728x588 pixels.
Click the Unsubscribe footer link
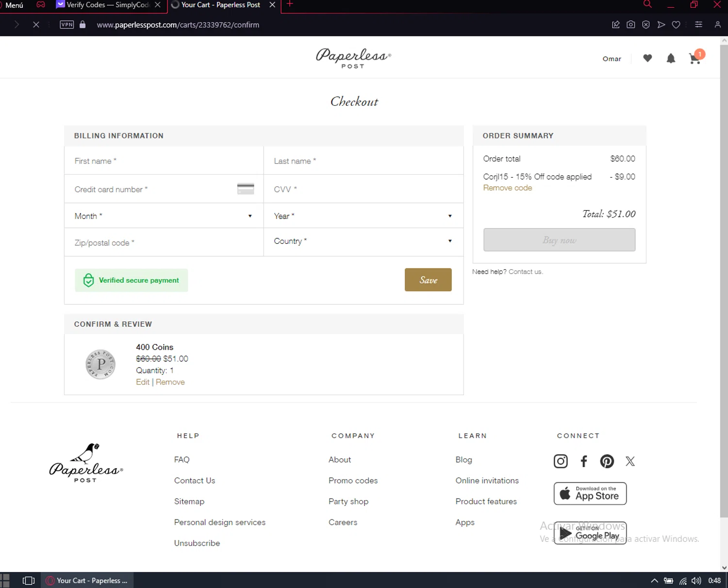tap(197, 543)
